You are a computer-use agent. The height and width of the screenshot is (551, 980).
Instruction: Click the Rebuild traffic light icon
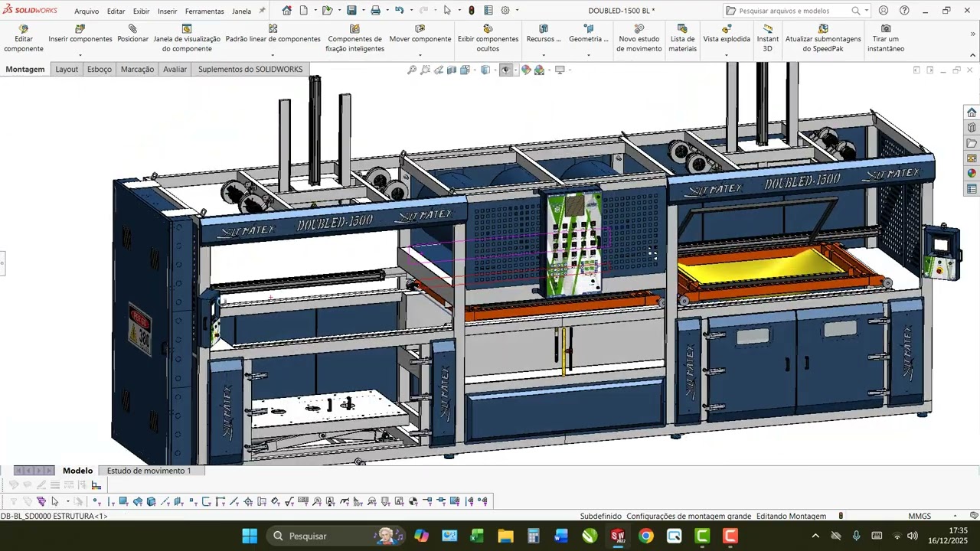(x=472, y=11)
